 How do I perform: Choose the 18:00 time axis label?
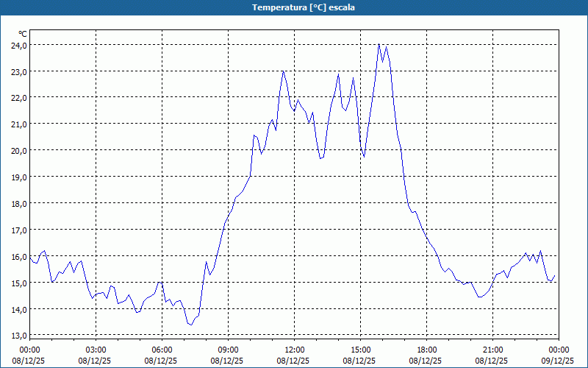(x=426, y=350)
